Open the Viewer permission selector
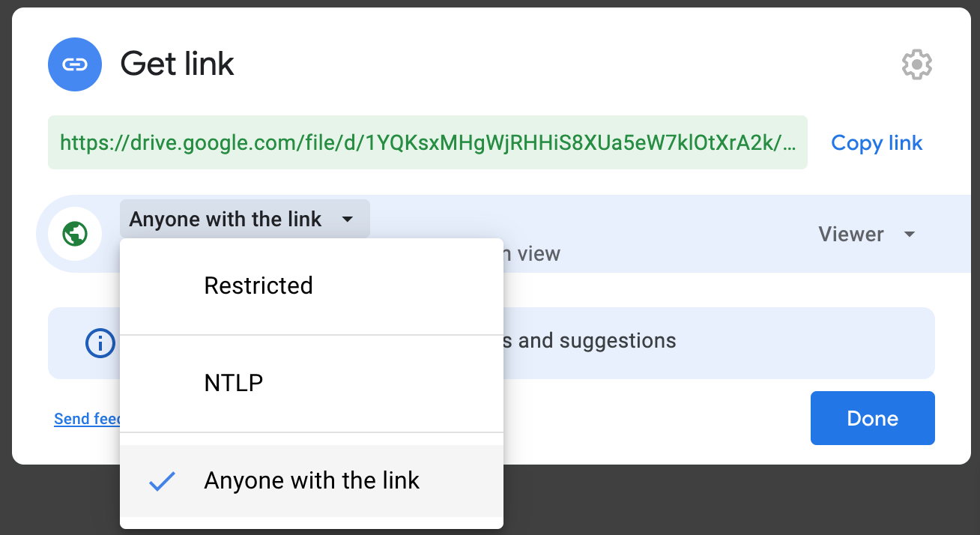The height and width of the screenshot is (535, 980). pos(867,235)
